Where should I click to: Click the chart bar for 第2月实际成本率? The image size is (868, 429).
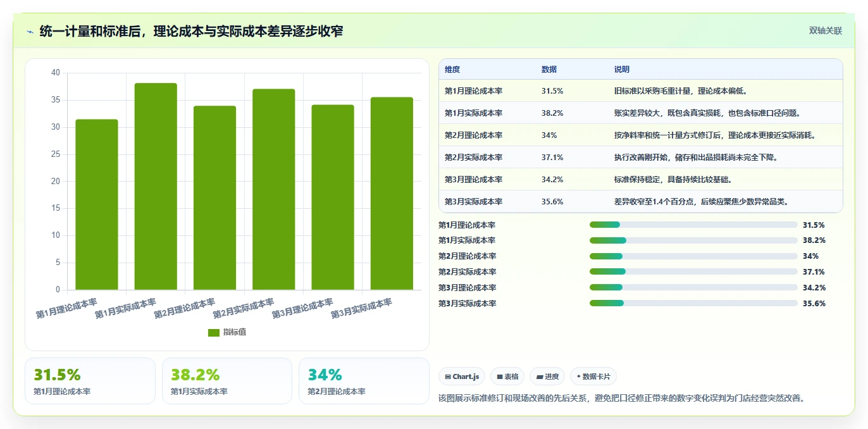click(273, 189)
